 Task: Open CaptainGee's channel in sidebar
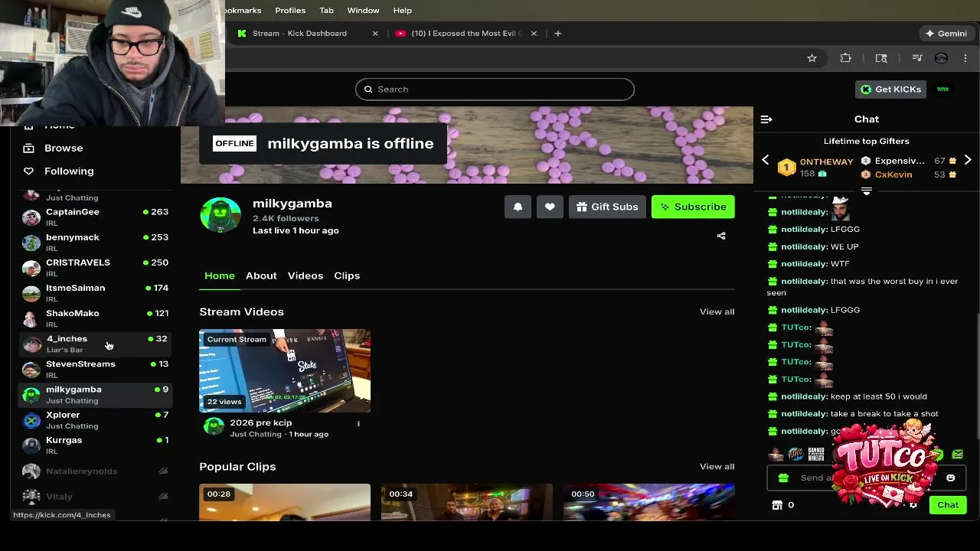point(95,217)
